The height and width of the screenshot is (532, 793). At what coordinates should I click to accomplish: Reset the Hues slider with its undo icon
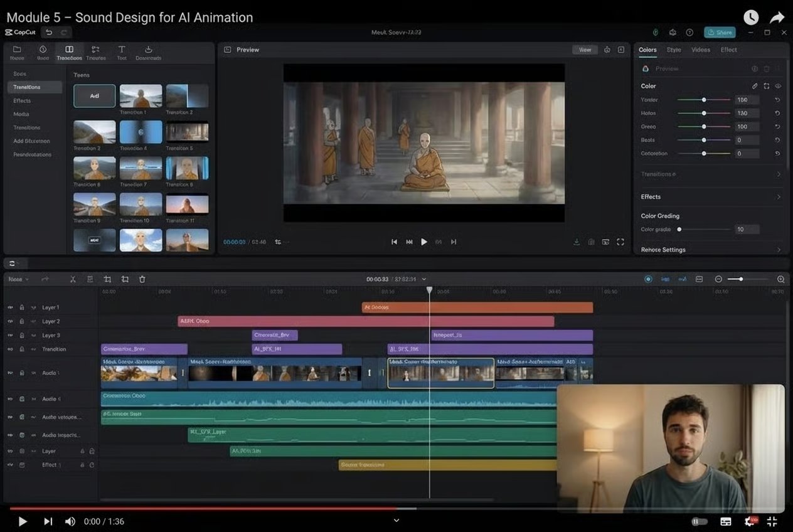777,113
